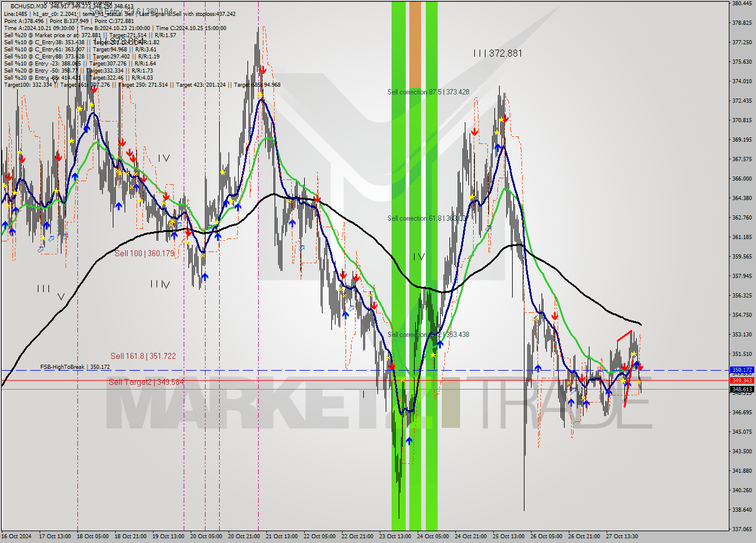Click the 361.185 price axis value
The image size is (756, 543).
[x=742, y=237]
